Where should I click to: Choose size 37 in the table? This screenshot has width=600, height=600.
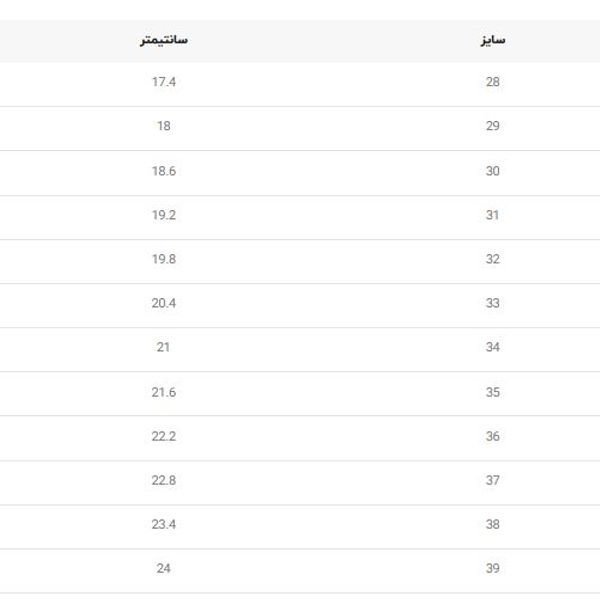(x=492, y=480)
